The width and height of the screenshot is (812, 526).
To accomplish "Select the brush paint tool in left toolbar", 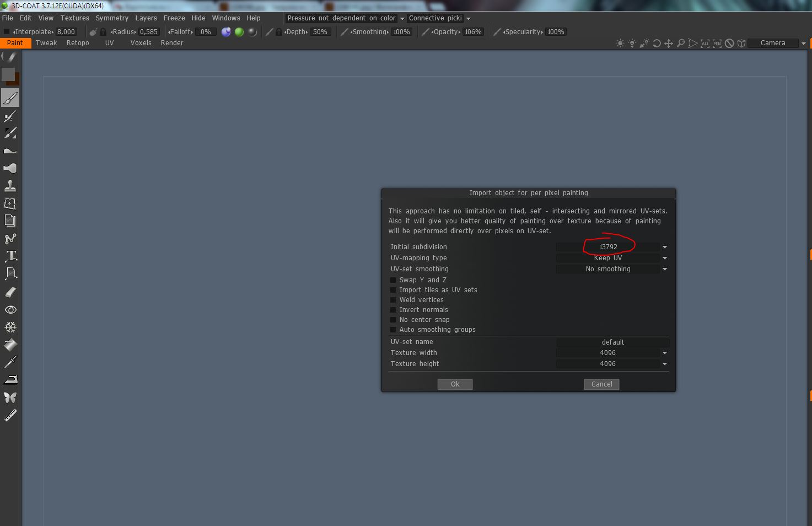I will coord(10,98).
